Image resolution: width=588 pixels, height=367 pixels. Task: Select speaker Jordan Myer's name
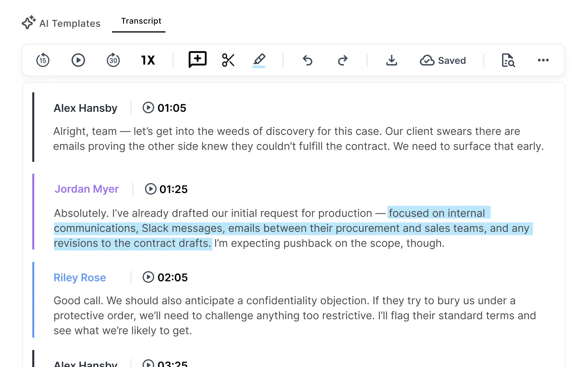(86, 189)
